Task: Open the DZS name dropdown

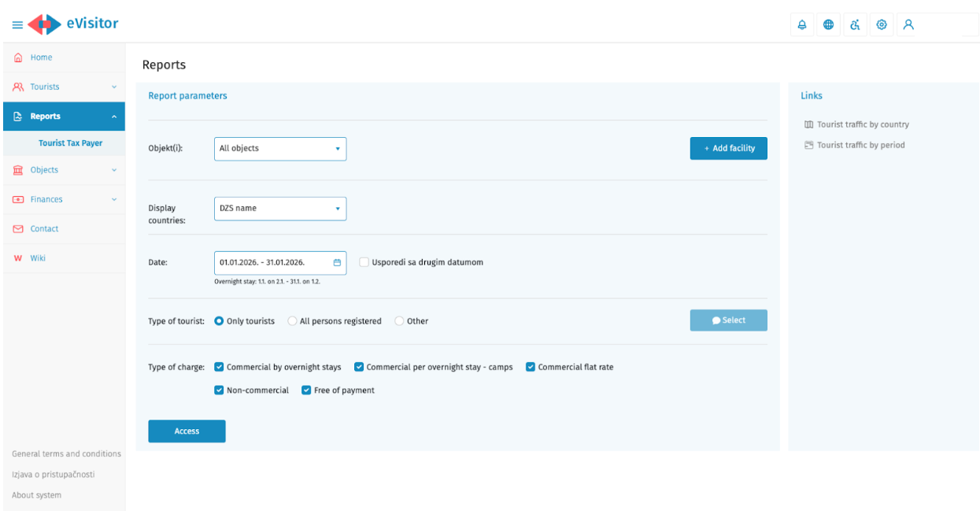Action: [279, 209]
